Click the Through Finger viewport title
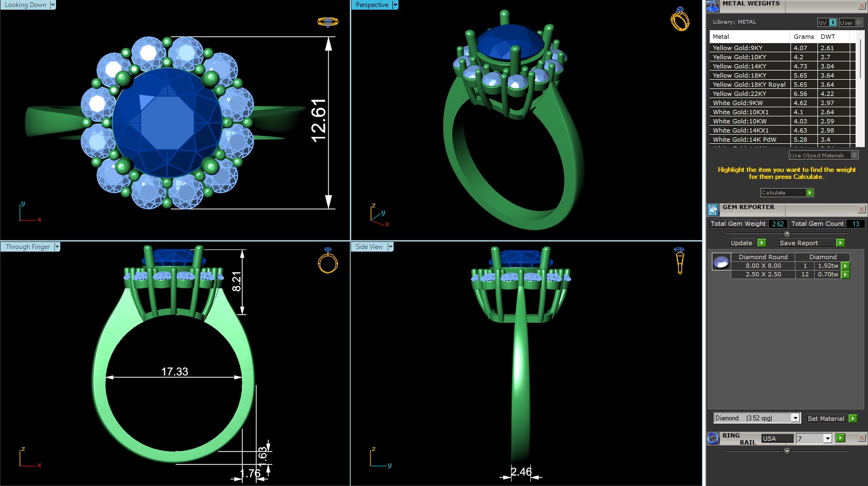 (x=27, y=247)
